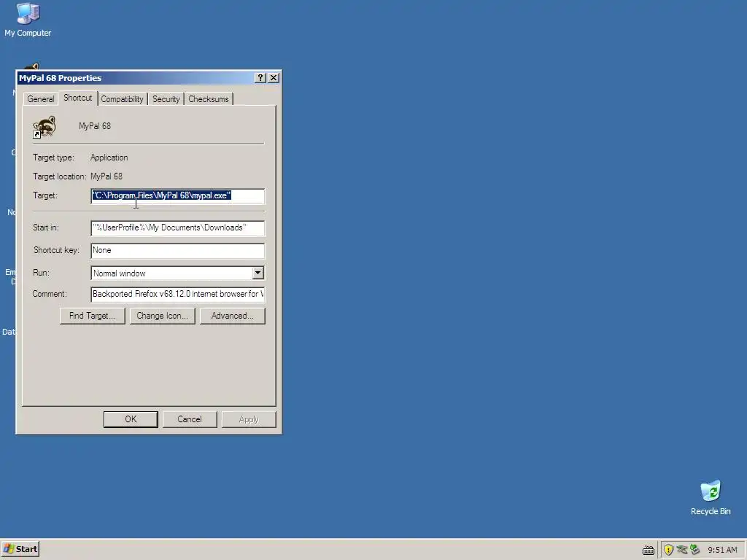
Task: Focus the Shortcut key field
Action: 178,251
